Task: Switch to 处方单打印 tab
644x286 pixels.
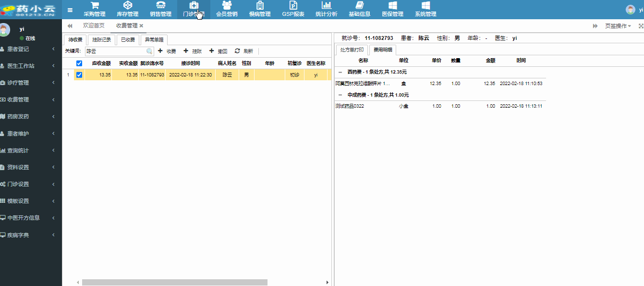Action: point(352,50)
